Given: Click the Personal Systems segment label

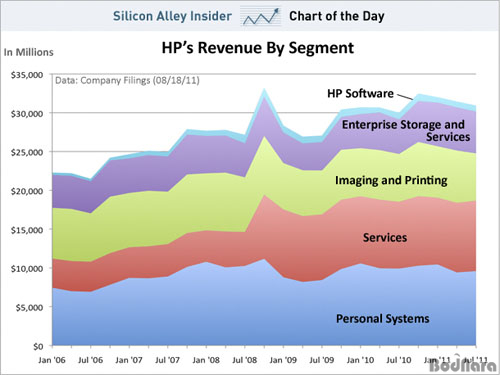Looking at the screenshot, I should coord(383,319).
